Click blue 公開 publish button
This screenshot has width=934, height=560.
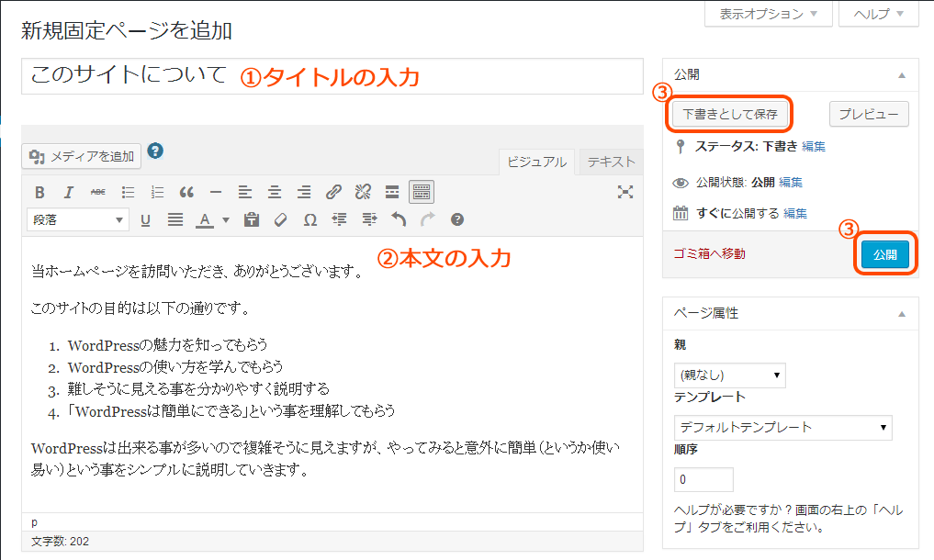tap(885, 254)
